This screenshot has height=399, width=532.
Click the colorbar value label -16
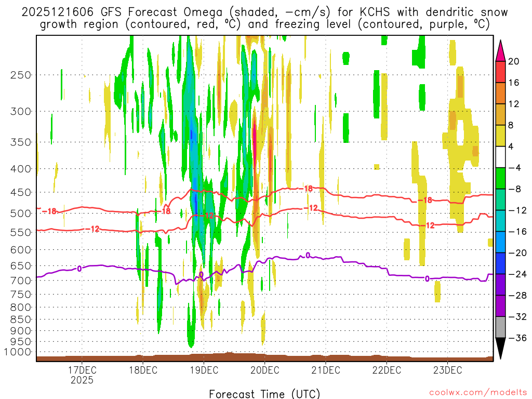517,231
